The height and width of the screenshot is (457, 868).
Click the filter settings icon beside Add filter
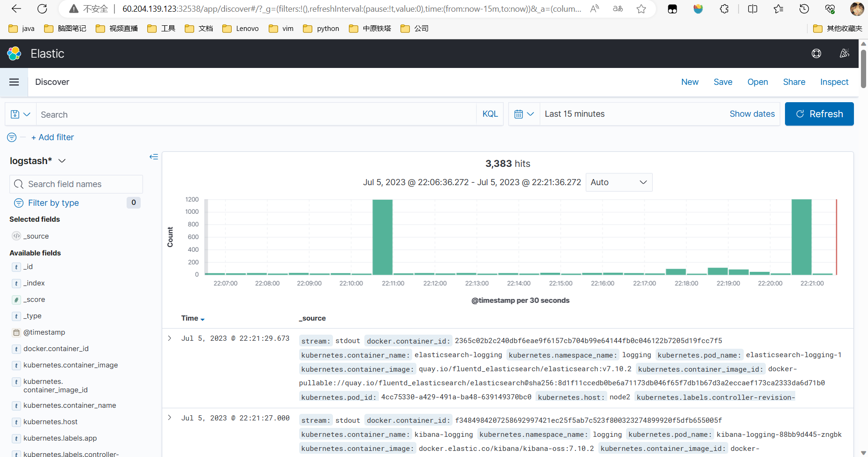click(11, 137)
